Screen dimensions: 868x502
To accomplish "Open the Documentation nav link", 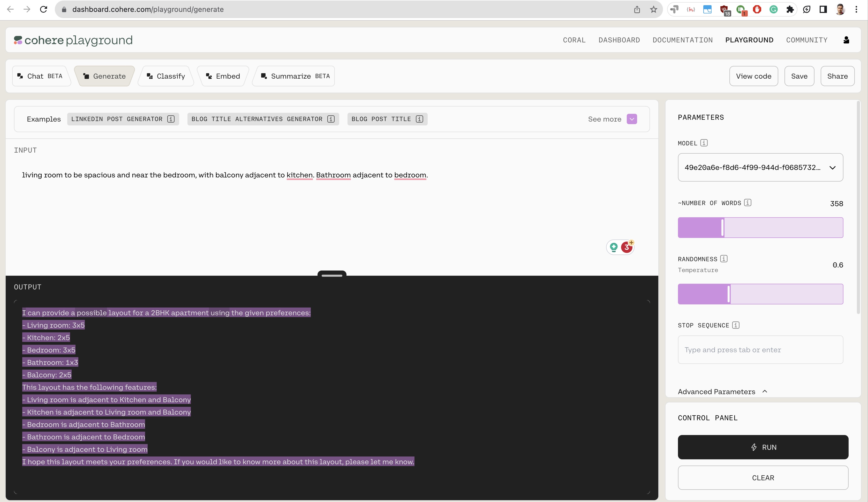I will click(x=682, y=40).
